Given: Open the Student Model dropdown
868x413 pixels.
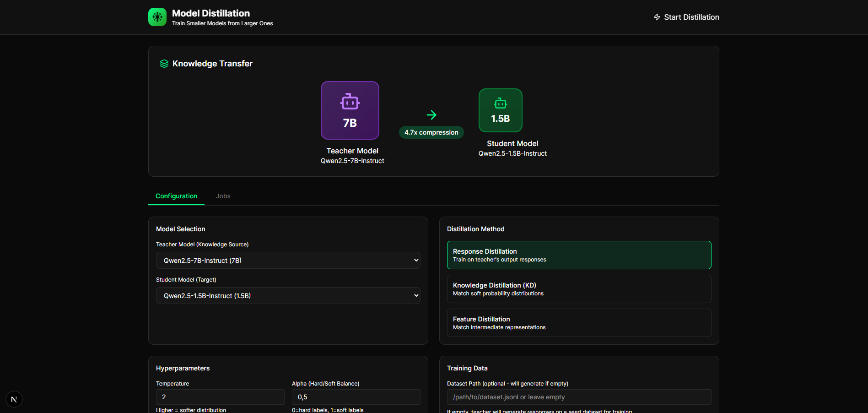Looking at the screenshot, I should click(288, 296).
